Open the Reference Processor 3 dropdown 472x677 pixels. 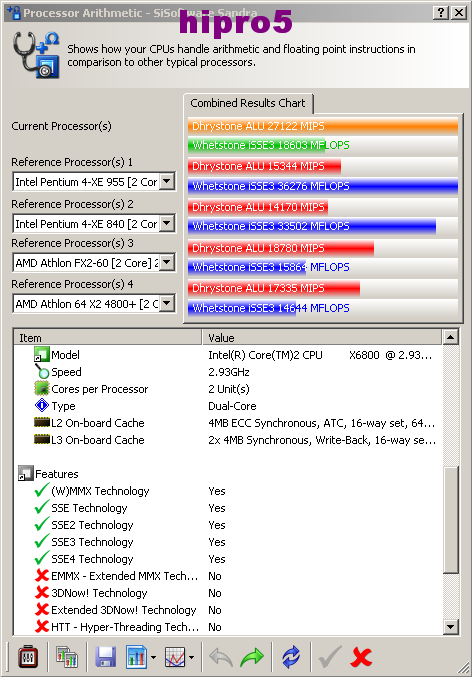point(167,262)
